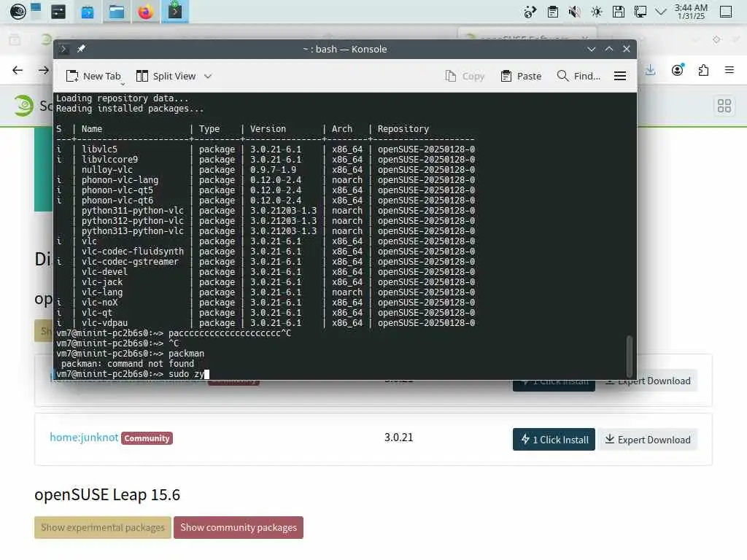The width and height of the screenshot is (747, 560).
Task: Toggle Show community packages for Leap 15.6
Action: [239, 528]
